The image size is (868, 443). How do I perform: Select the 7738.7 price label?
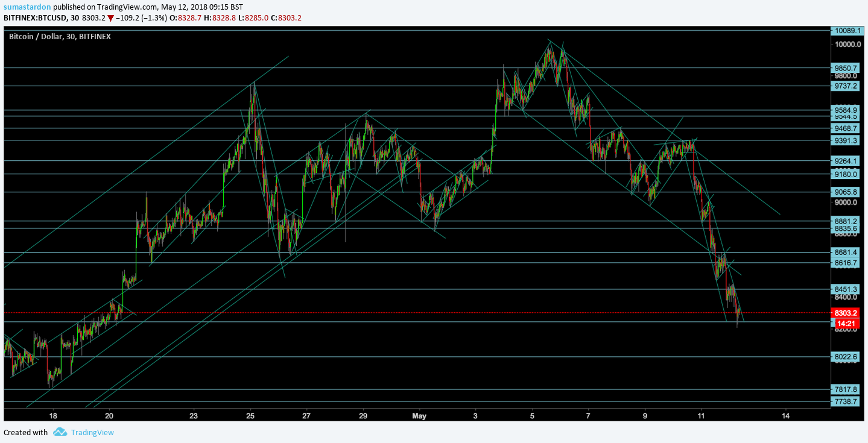tap(846, 401)
